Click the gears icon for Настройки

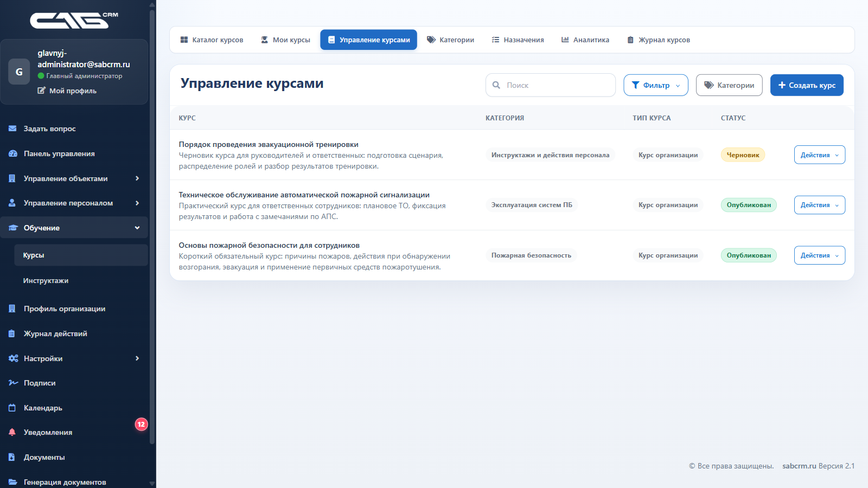tap(13, 358)
